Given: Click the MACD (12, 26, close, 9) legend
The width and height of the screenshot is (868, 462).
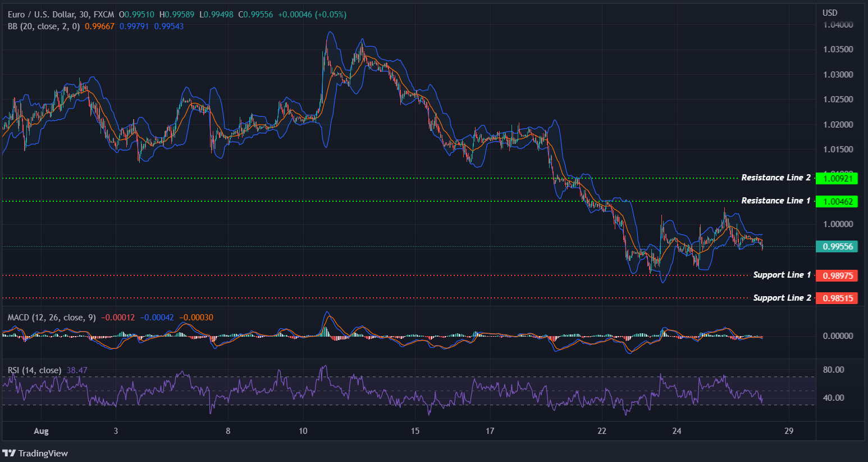Looking at the screenshot, I should pyautogui.click(x=51, y=317).
